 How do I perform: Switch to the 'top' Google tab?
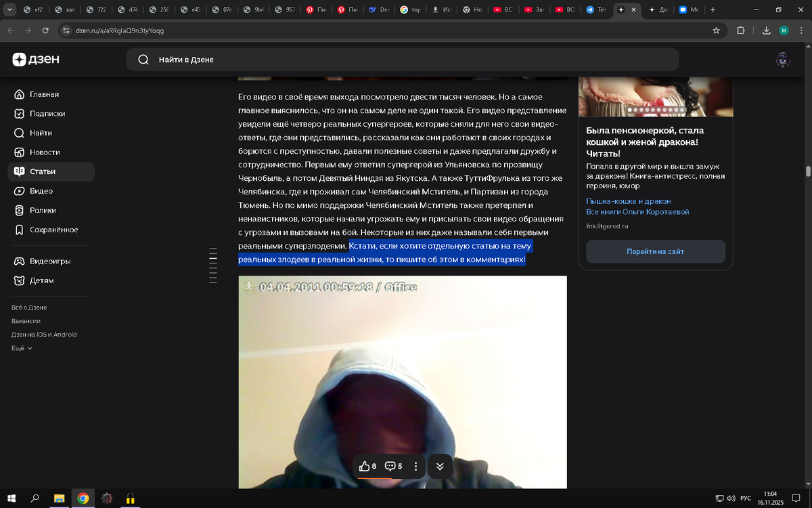pos(411,9)
